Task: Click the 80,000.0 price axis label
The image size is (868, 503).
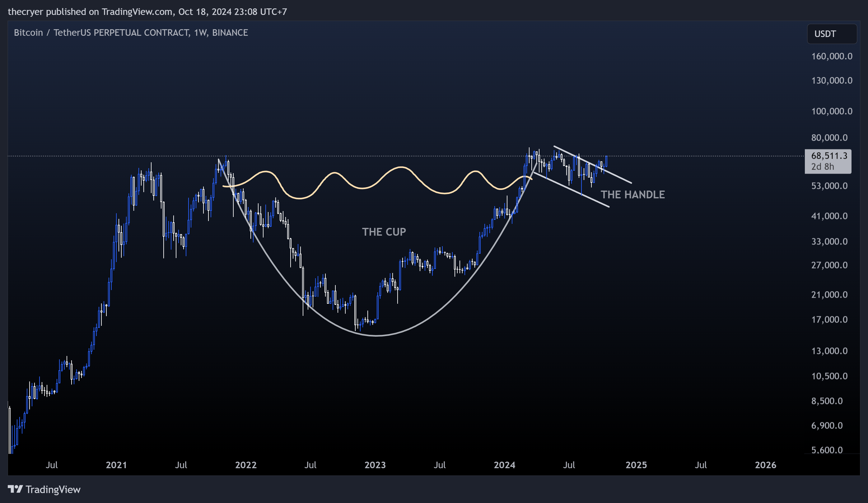Action: (x=829, y=138)
